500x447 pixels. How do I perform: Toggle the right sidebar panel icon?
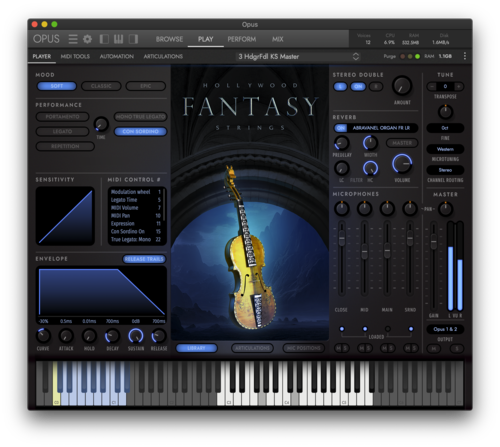tap(133, 39)
